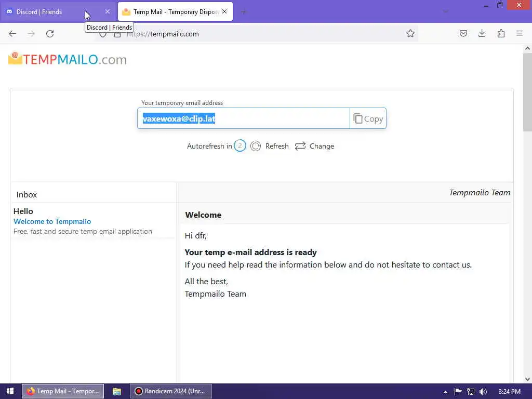Go forward one page
The height and width of the screenshot is (399, 532).
click(x=31, y=34)
